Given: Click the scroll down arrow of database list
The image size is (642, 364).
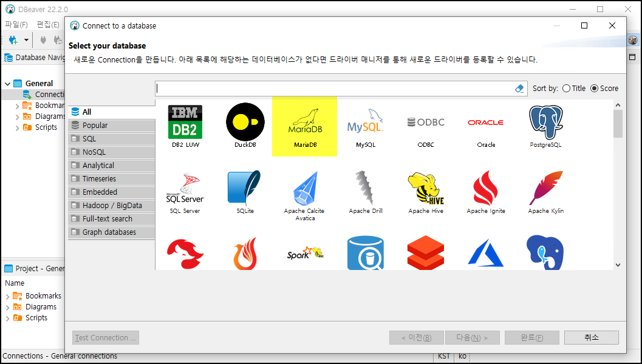Looking at the screenshot, I should (x=618, y=265).
